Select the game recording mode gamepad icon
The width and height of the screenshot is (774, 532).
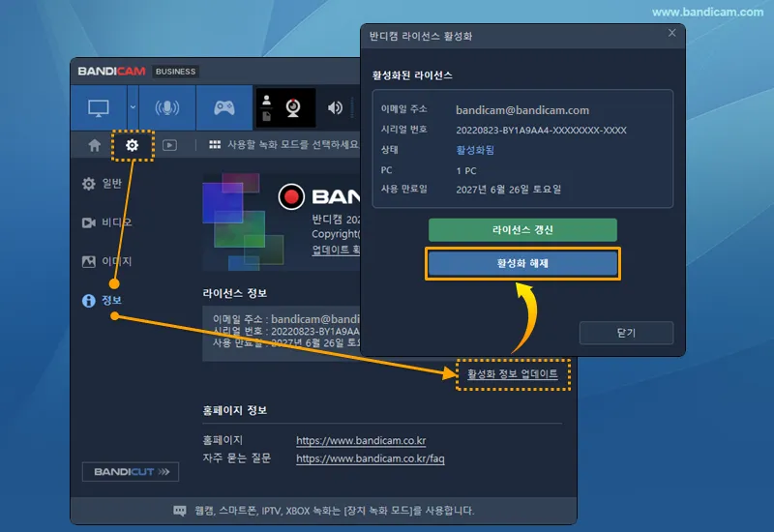click(224, 107)
